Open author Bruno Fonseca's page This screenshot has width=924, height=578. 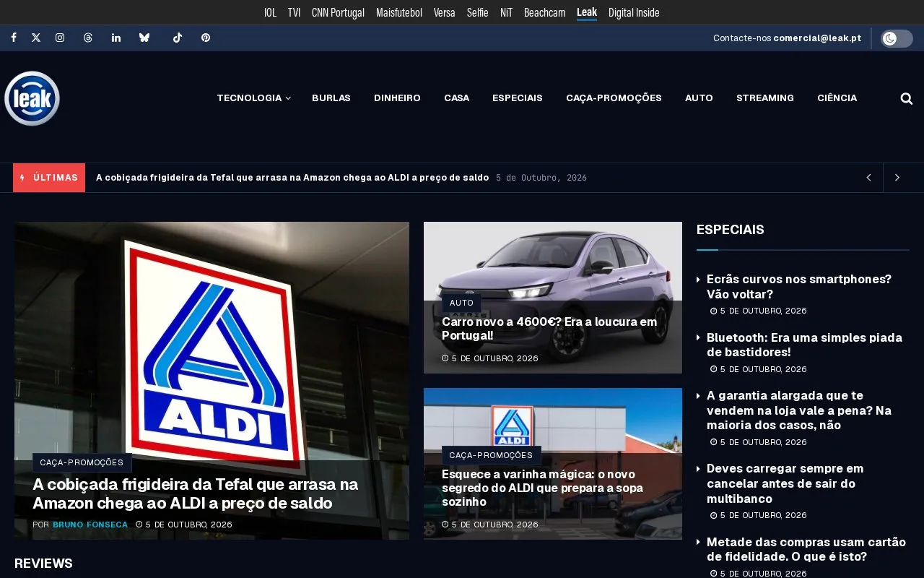90,525
